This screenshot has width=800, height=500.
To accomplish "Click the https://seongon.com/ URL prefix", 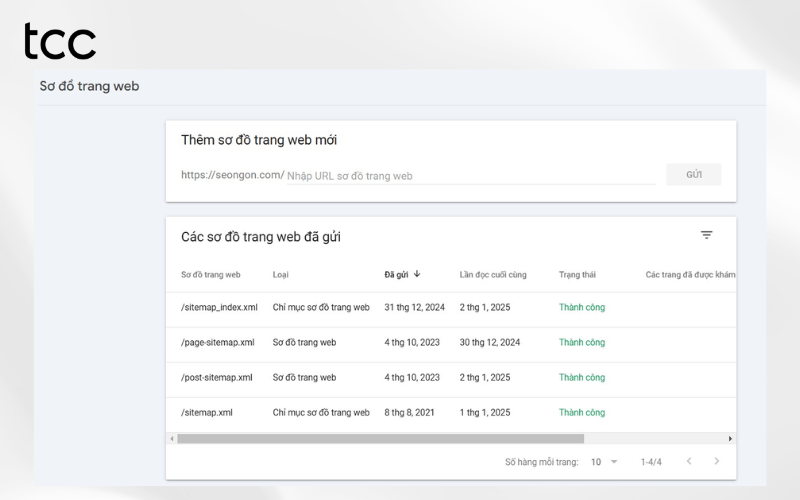I will [233, 175].
